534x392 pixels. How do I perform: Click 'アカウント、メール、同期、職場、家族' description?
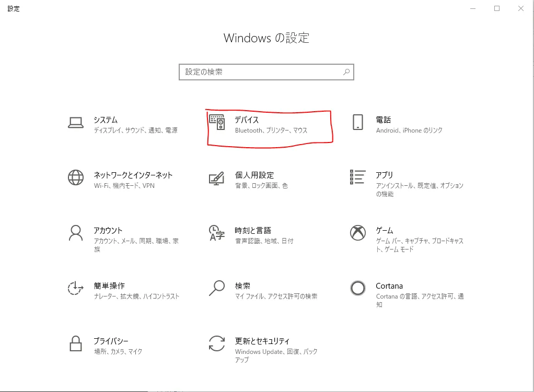(x=136, y=245)
